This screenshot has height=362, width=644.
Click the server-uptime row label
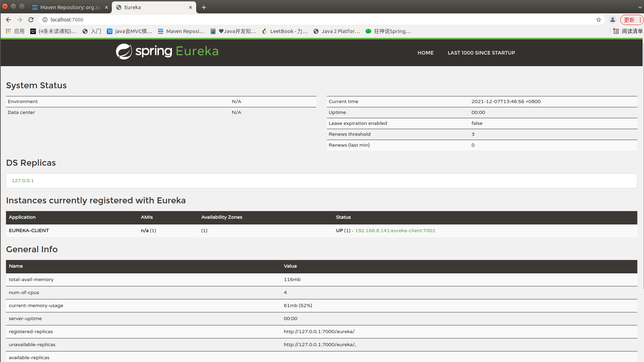coord(25,318)
